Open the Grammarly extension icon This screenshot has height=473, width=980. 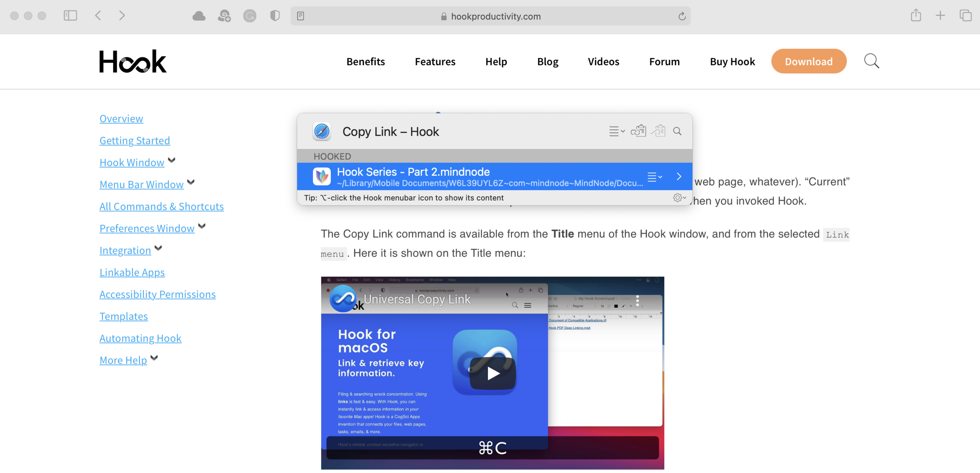click(x=250, y=16)
